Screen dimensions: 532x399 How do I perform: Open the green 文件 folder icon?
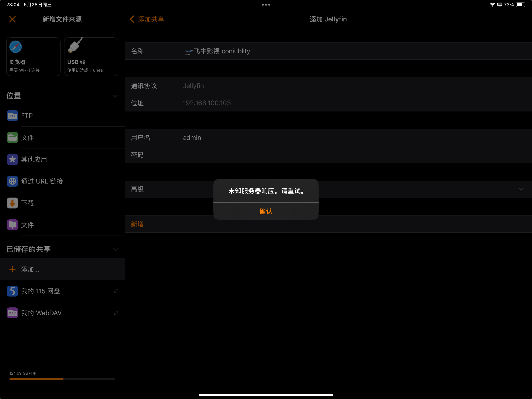(x=12, y=137)
